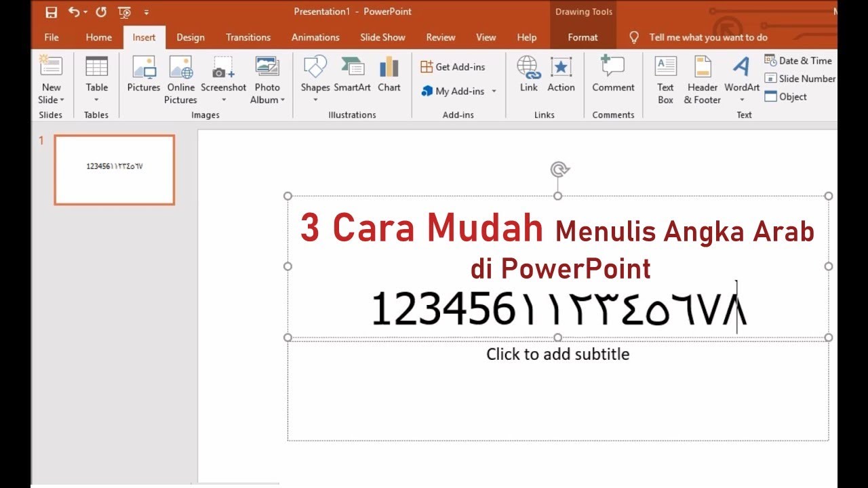Switch to the Review tab
Image resolution: width=868 pixels, height=488 pixels.
point(441,37)
